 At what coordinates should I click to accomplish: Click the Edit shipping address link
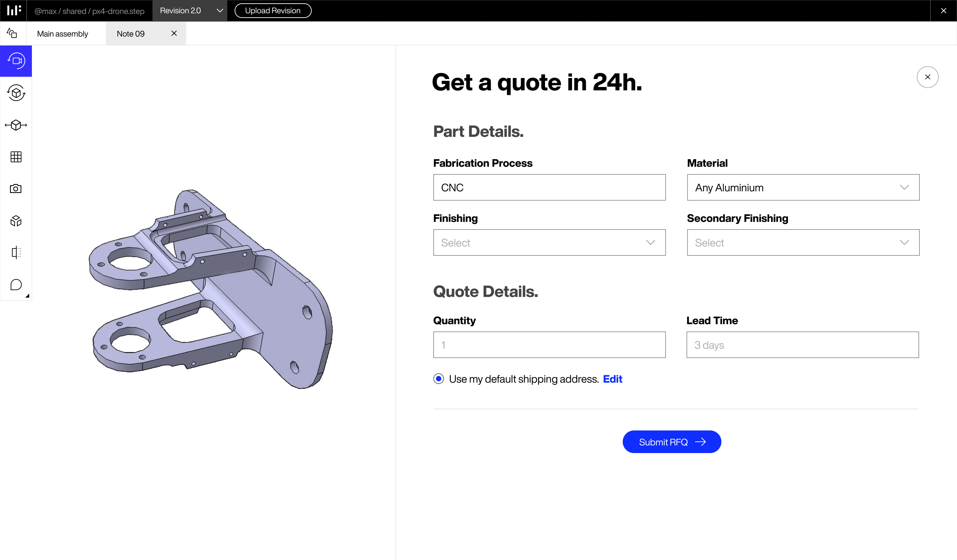[x=612, y=379]
